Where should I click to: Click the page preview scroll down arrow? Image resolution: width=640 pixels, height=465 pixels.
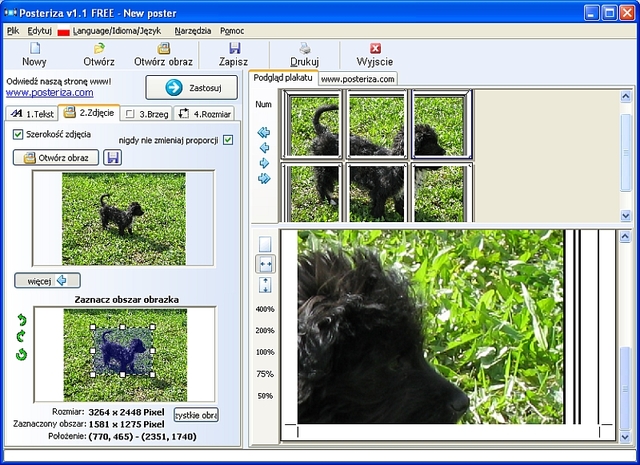(x=625, y=437)
